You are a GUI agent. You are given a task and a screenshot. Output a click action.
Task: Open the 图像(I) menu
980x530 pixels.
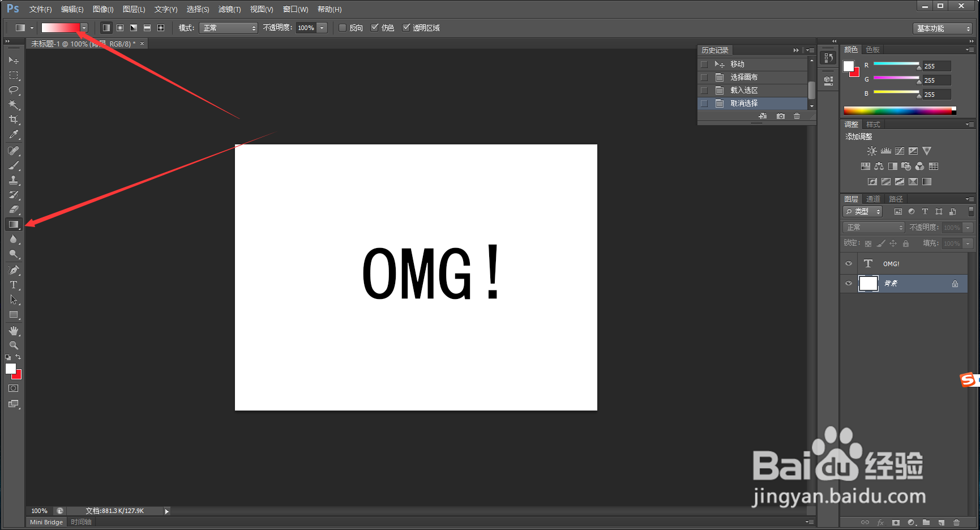(103, 10)
